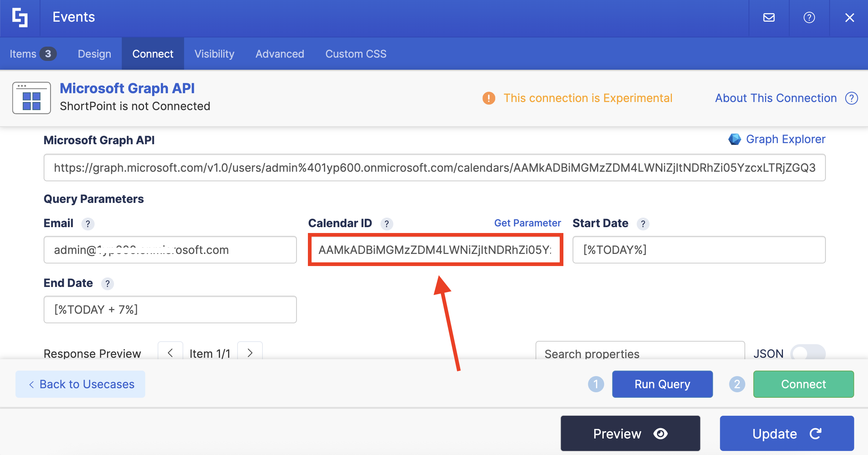Toggle the JSON view switch
This screenshot has width=868, height=455.
click(x=808, y=353)
